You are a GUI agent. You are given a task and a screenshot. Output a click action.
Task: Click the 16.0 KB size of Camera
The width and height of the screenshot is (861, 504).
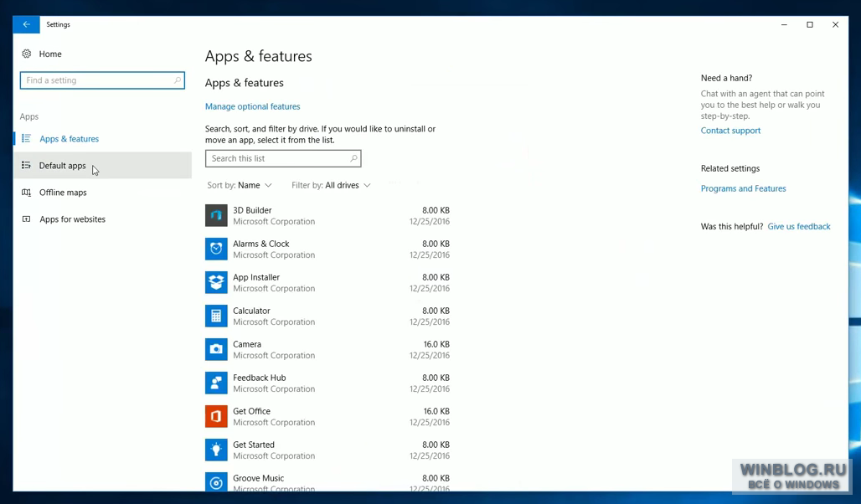coord(436,344)
